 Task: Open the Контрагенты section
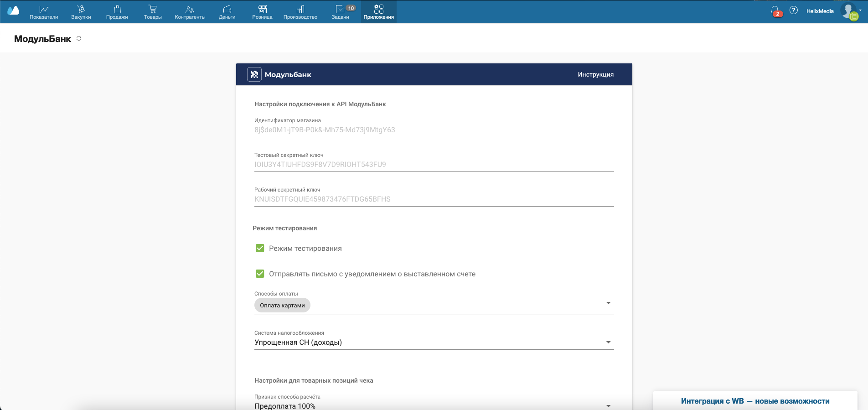190,12
